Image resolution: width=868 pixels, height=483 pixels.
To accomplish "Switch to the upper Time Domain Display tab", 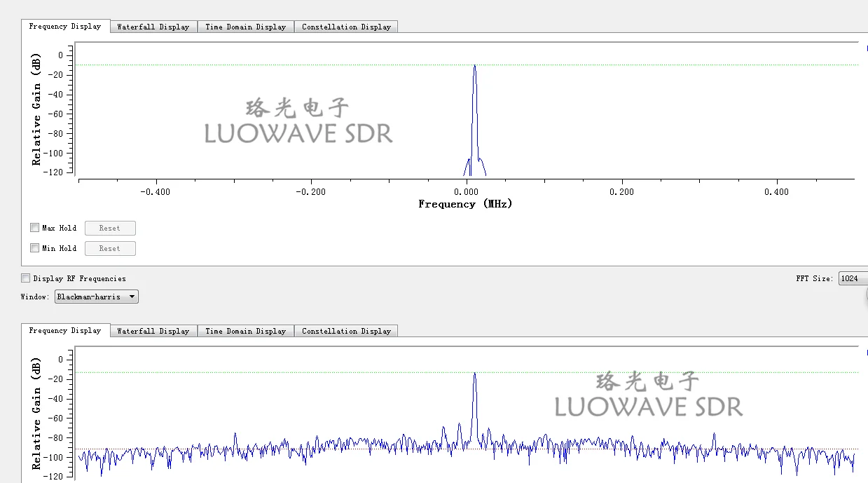I will [x=246, y=27].
